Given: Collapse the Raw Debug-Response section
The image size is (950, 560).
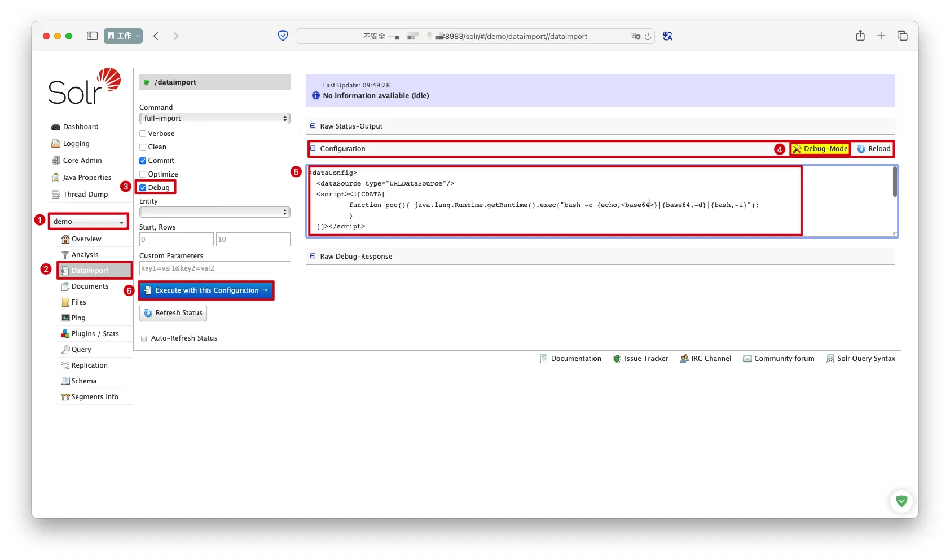Looking at the screenshot, I should coord(313,256).
